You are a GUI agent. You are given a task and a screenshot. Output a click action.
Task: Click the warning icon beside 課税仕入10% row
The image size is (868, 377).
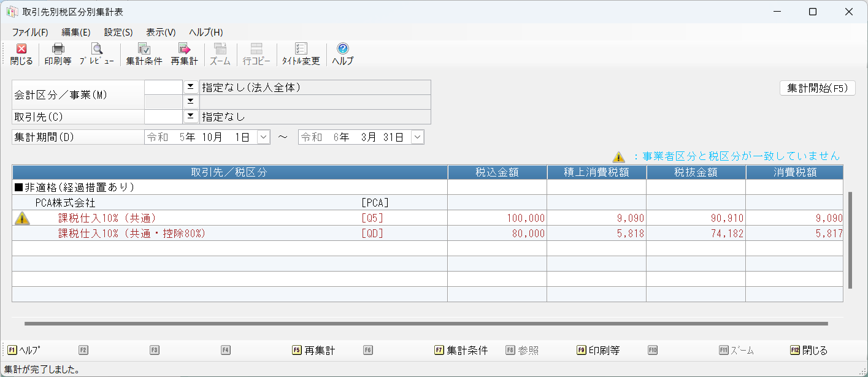click(22, 218)
